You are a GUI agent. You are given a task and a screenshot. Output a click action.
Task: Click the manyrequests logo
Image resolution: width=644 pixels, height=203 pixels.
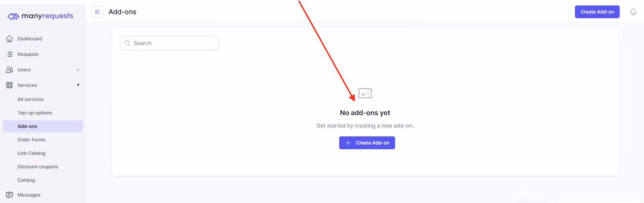(x=40, y=16)
